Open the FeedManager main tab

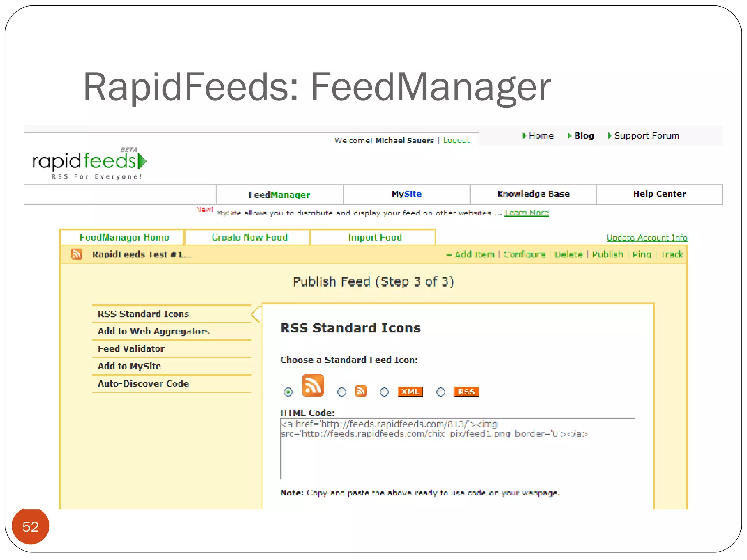(x=280, y=194)
